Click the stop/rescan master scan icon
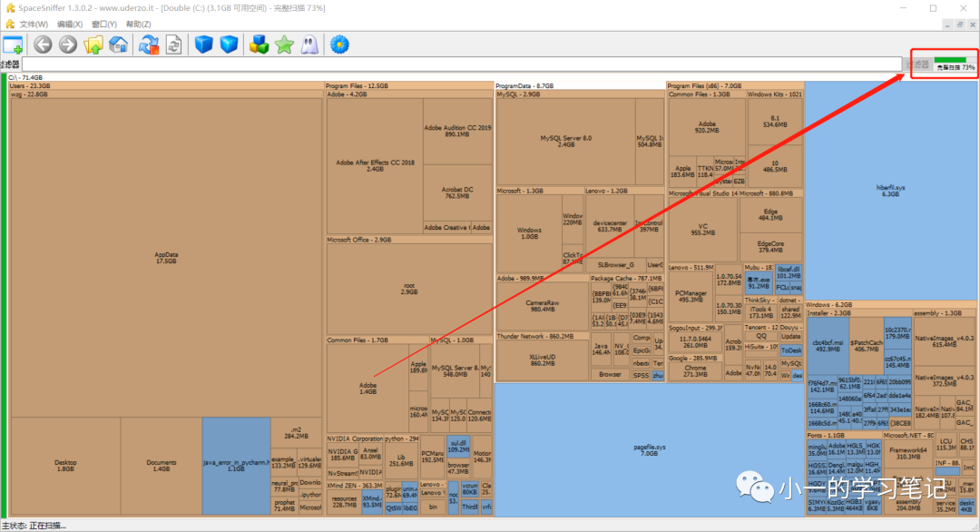Image resolution: width=980 pixels, height=532 pixels. click(x=149, y=45)
